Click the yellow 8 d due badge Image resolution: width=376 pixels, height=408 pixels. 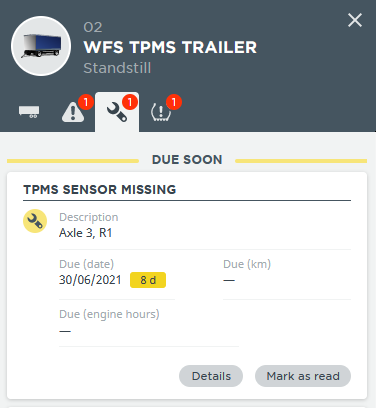click(x=148, y=280)
